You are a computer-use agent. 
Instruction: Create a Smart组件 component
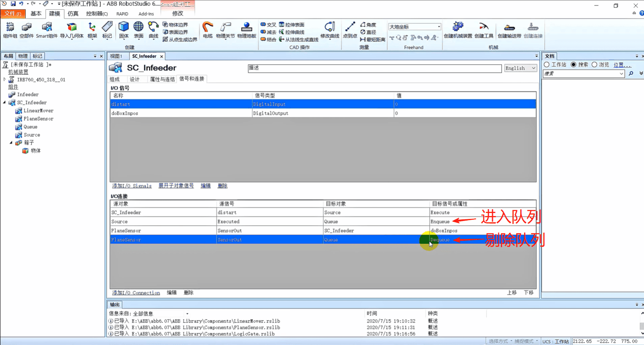point(46,30)
